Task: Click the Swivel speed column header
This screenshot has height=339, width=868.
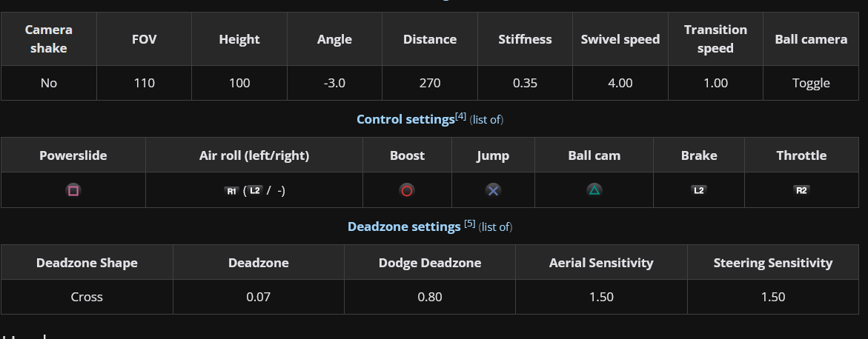Action: click(x=620, y=39)
